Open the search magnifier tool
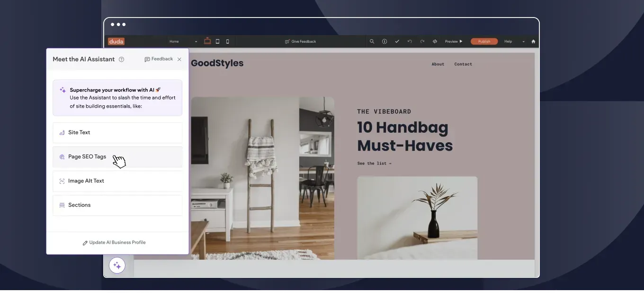Screen dimensions: 644x293 (372, 41)
